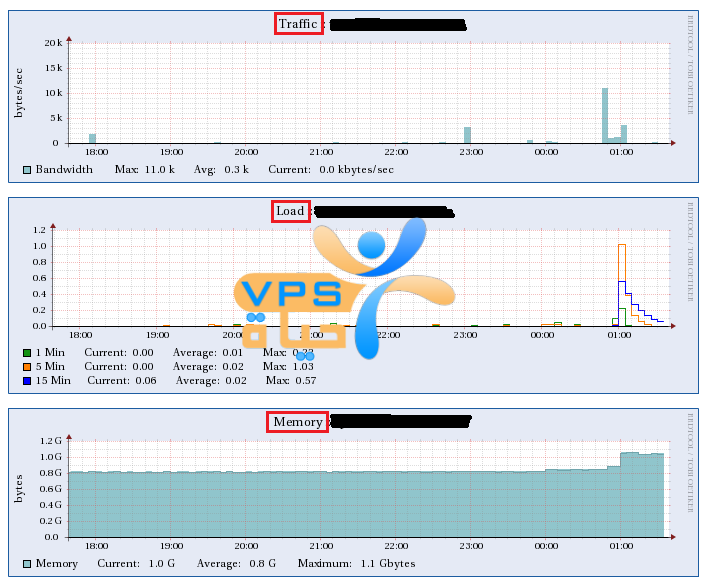Click the traffic bar near 18:00

[92, 139]
